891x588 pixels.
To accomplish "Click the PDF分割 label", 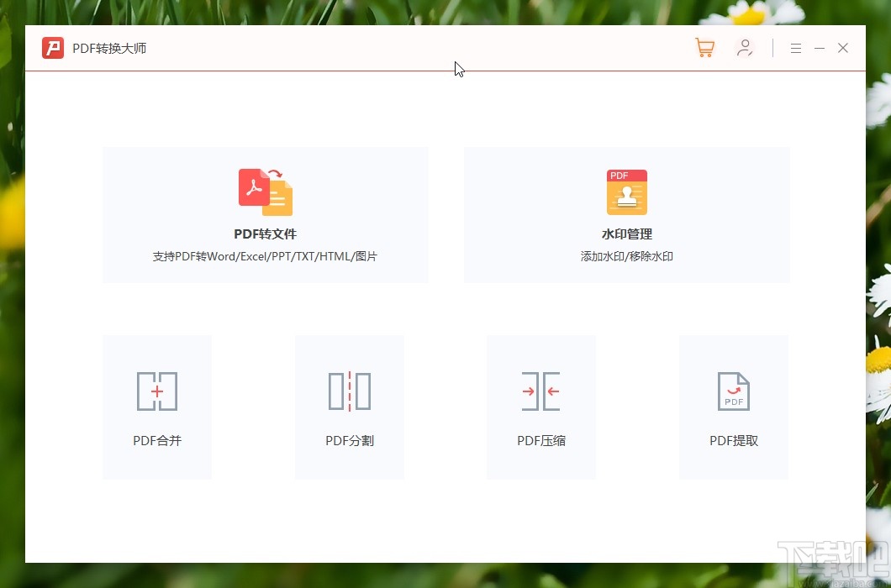I will [x=350, y=440].
